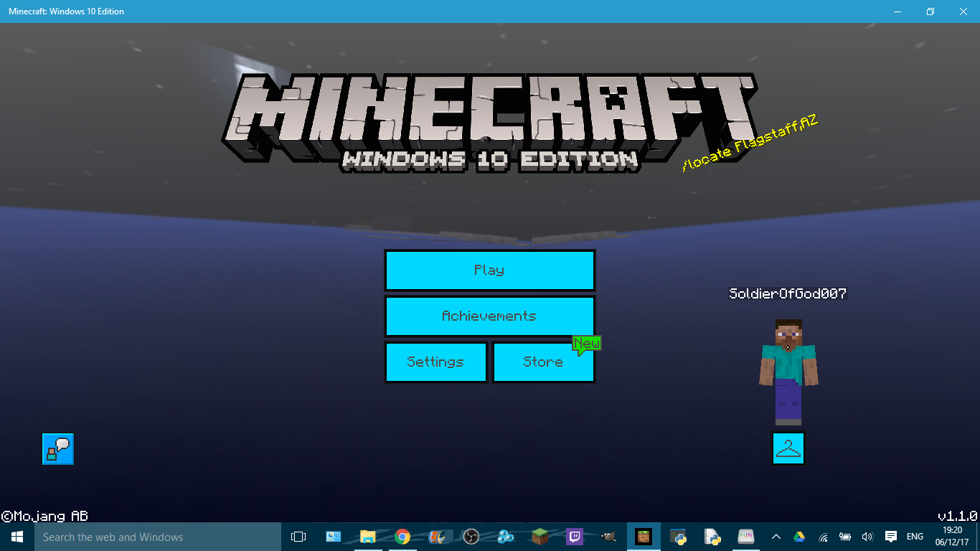Screen dimensions: 980x551
Task: Restore down the Minecraft window
Action: tap(930, 11)
